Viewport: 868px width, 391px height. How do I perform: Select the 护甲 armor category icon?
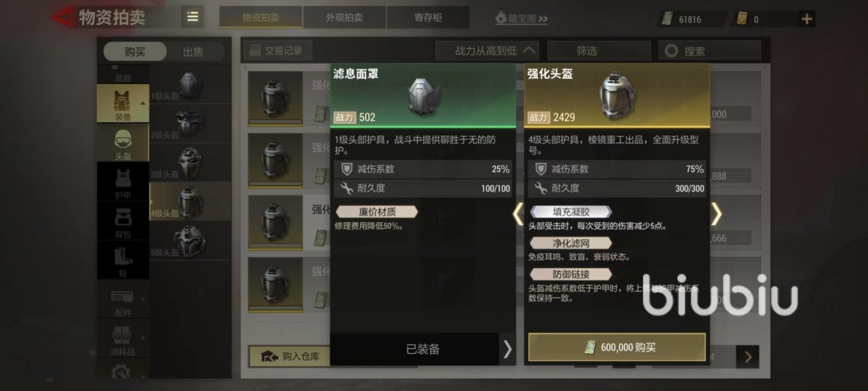[123, 182]
